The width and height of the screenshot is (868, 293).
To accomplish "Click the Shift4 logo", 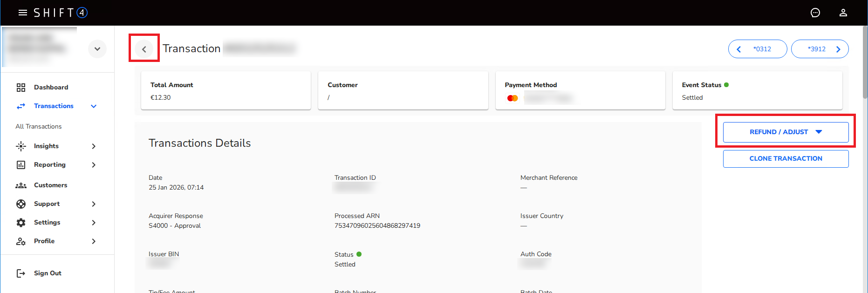I will pos(61,13).
